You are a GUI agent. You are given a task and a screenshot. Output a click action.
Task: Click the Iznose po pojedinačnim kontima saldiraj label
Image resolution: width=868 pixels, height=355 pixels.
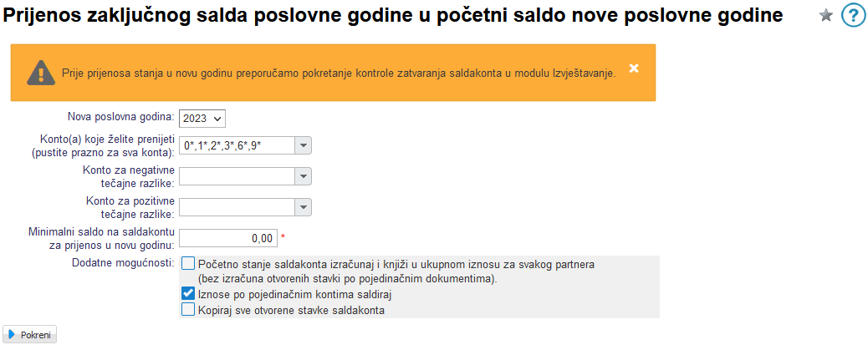[295, 295]
